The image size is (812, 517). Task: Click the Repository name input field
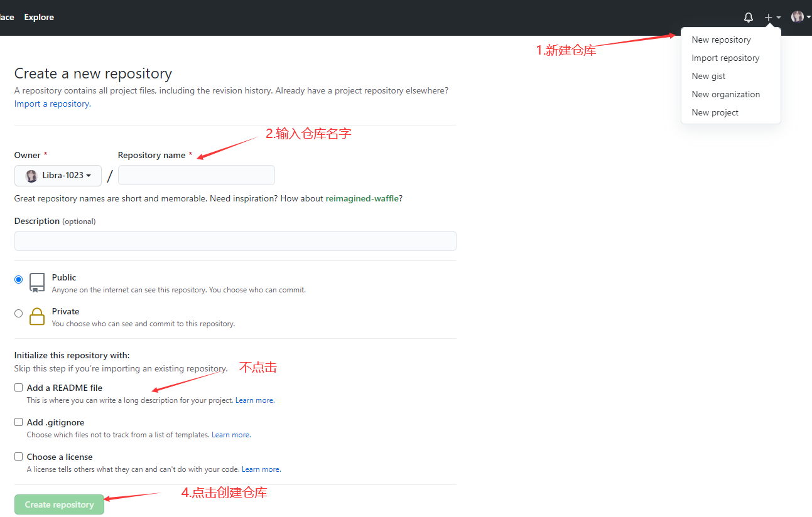[x=196, y=175]
